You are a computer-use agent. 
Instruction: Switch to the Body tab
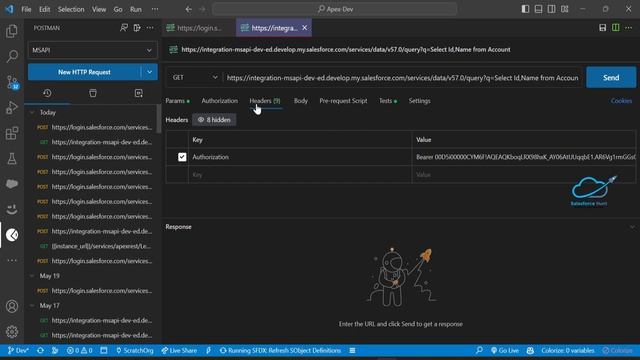click(x=301, y=101)
